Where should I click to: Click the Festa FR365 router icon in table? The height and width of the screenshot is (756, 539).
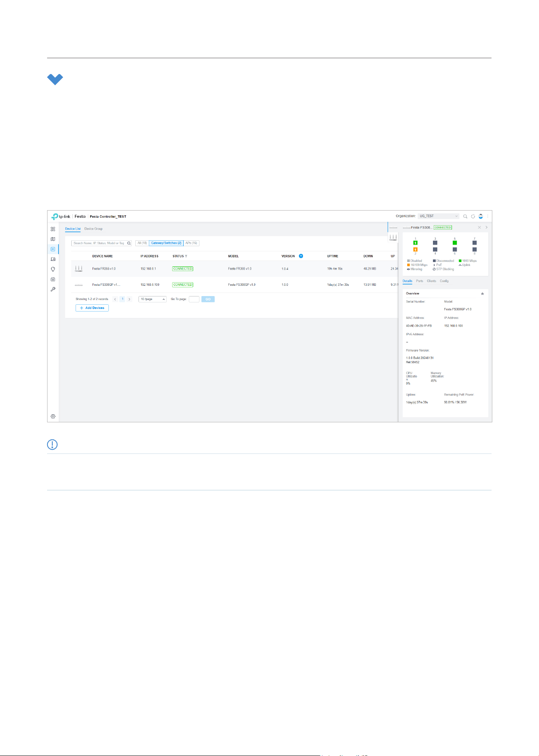(79, 269)
